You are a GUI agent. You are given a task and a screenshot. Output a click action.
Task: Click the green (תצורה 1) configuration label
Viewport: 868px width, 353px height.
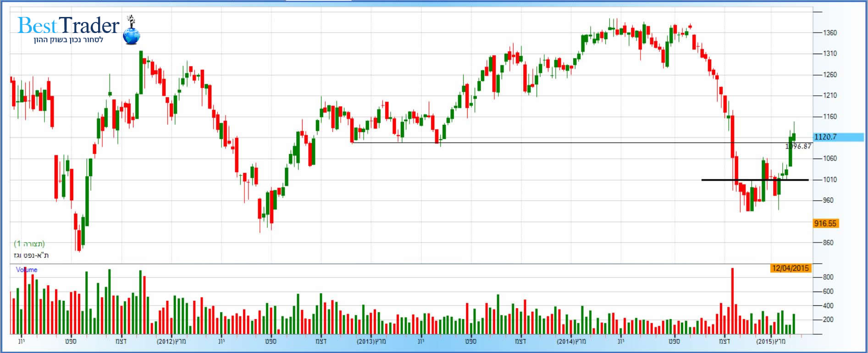tap(29, 243)
